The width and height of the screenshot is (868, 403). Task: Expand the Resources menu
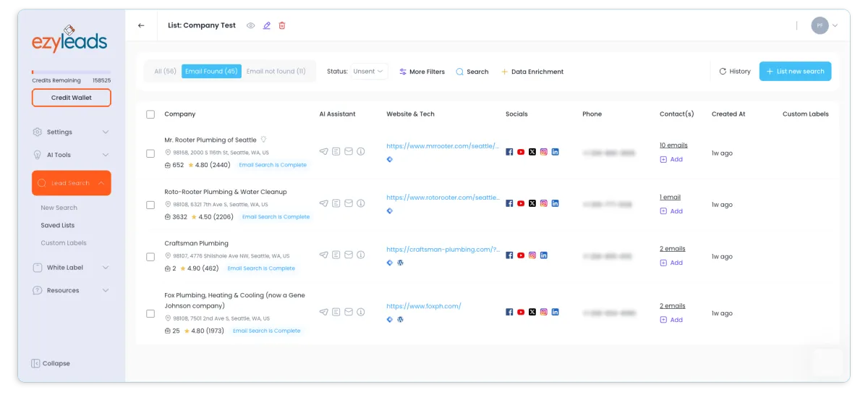pos(72,290)
